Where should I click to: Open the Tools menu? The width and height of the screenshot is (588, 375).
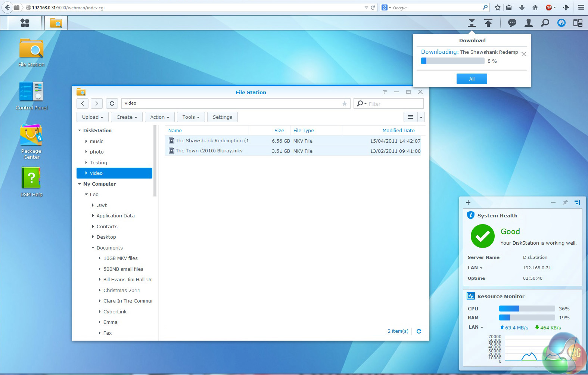[x=191, y=117]
